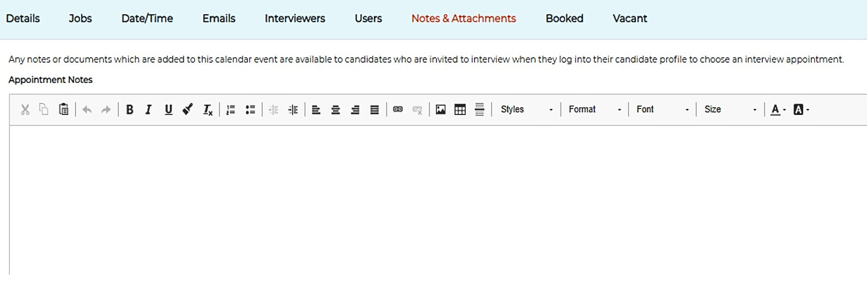Expand the Format dropdown
868x286 pixels.
pyautogui.click(x=595, y=109)
